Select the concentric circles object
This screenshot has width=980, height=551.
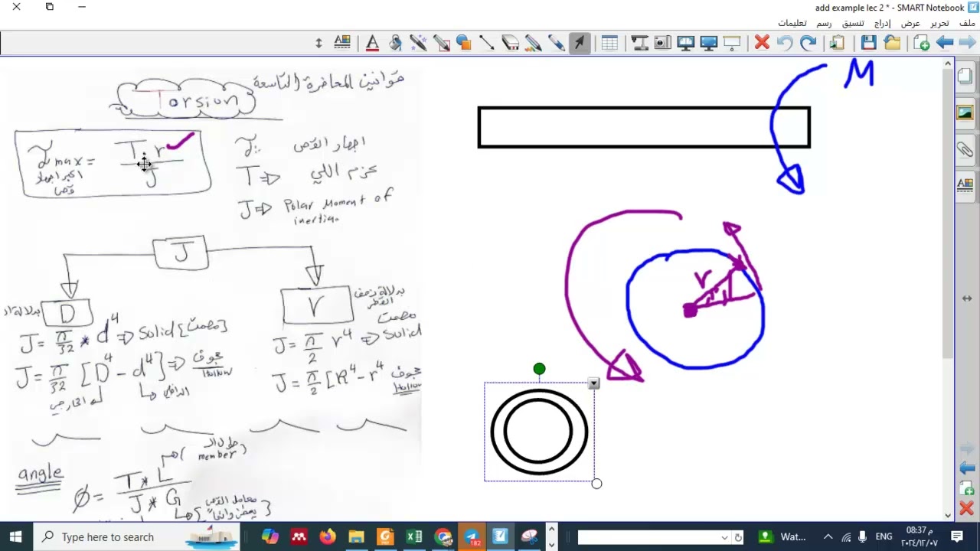[x=539, y=432]
